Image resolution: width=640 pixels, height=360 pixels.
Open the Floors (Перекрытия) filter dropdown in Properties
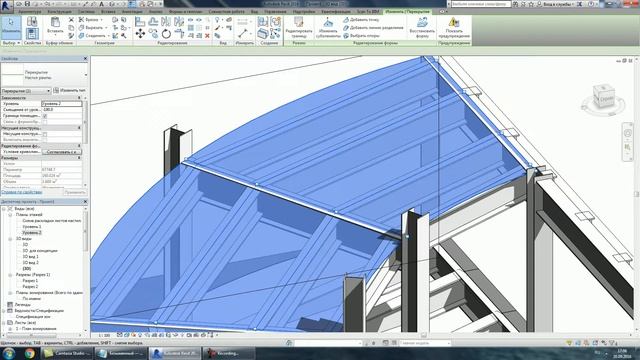pyautogui.click(x=26, y=91)
